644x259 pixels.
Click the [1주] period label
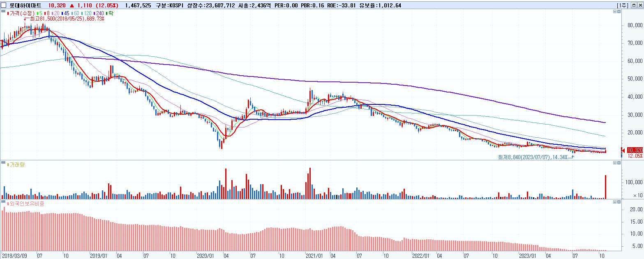click(623, 5)
